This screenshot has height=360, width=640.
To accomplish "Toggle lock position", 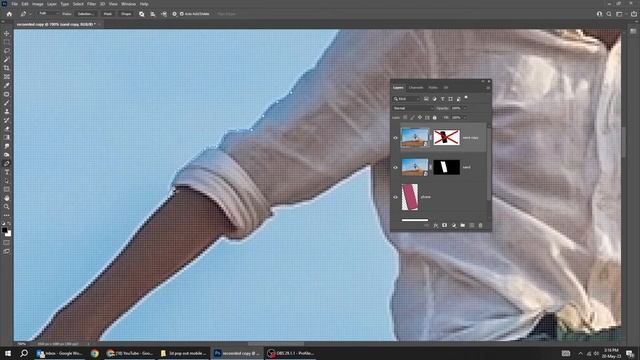I will point(420,118).
